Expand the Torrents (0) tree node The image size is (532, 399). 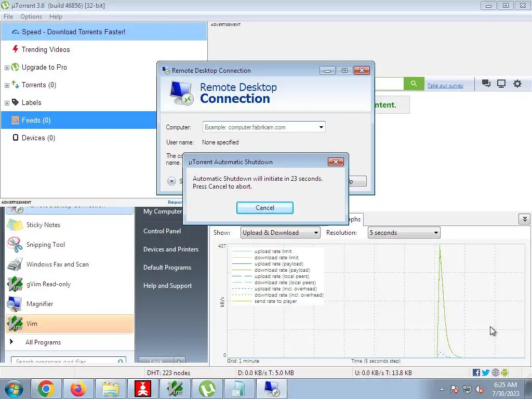pos(7,85)
